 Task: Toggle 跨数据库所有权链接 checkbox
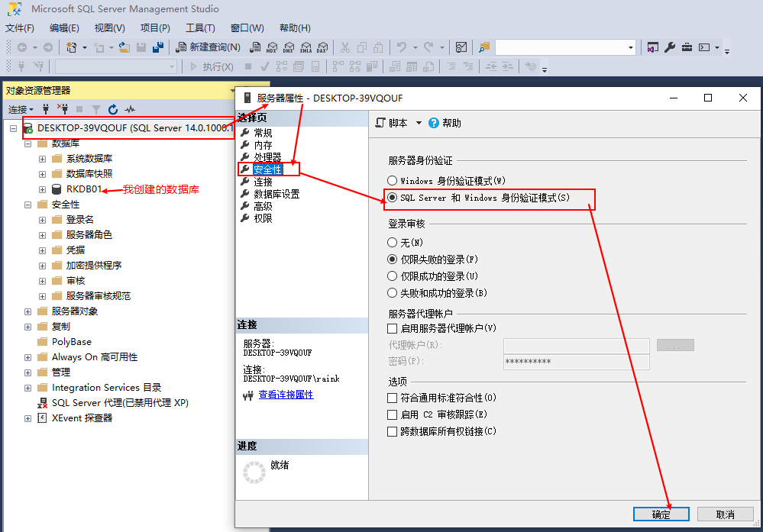click(393, 431)
